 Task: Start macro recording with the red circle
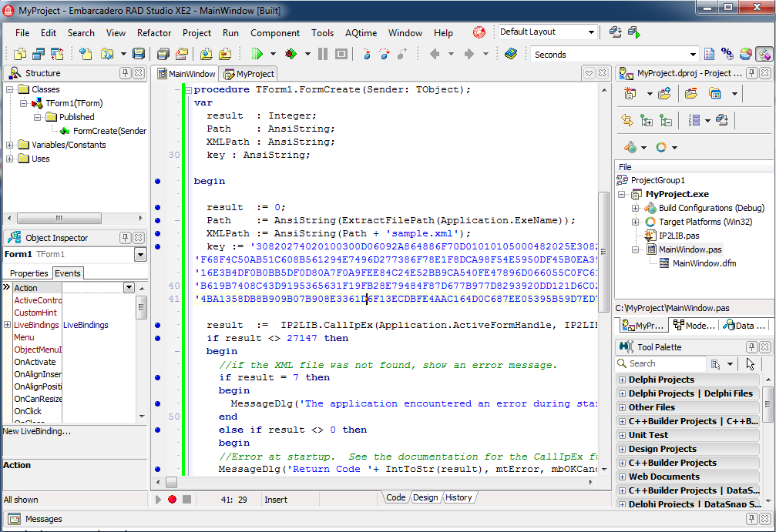coord(173,499)
